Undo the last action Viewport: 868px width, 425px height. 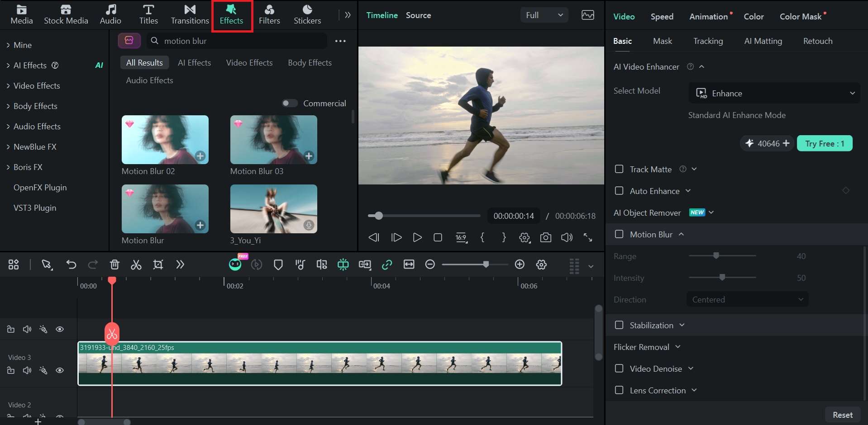tap(71, 265)
